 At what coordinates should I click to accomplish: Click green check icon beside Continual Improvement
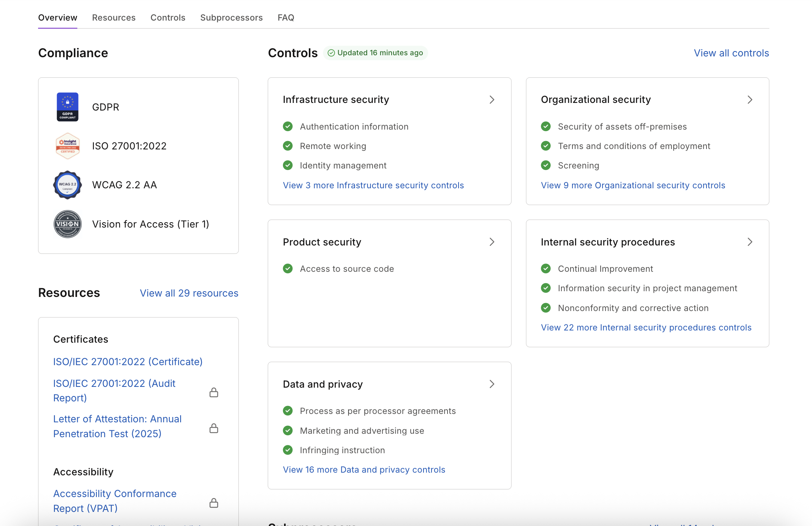[x=546, y=269]
